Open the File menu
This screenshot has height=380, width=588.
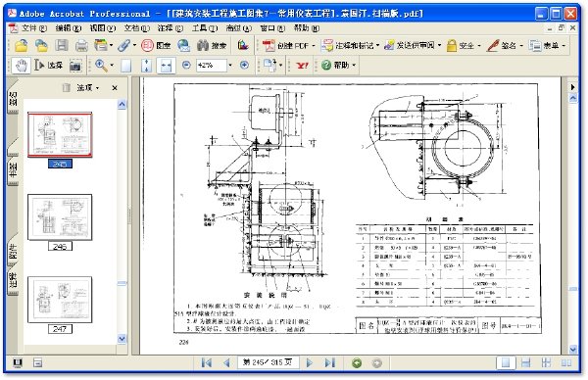coord(28,28)
